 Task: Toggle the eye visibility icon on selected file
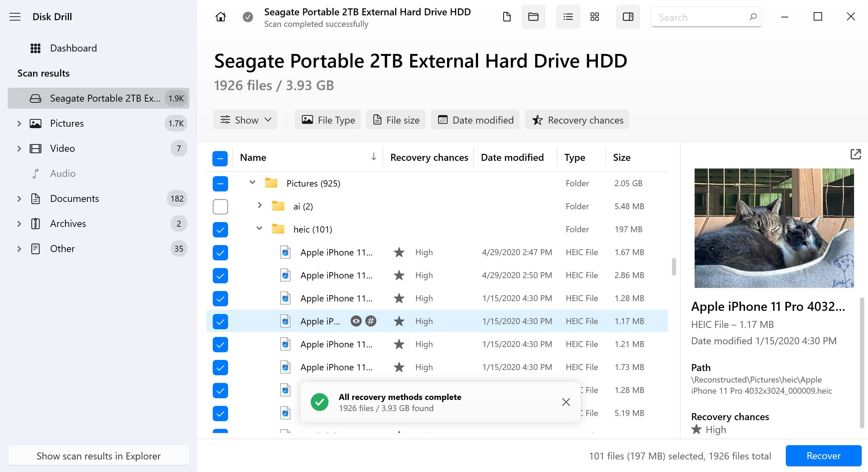pos(355,321)
